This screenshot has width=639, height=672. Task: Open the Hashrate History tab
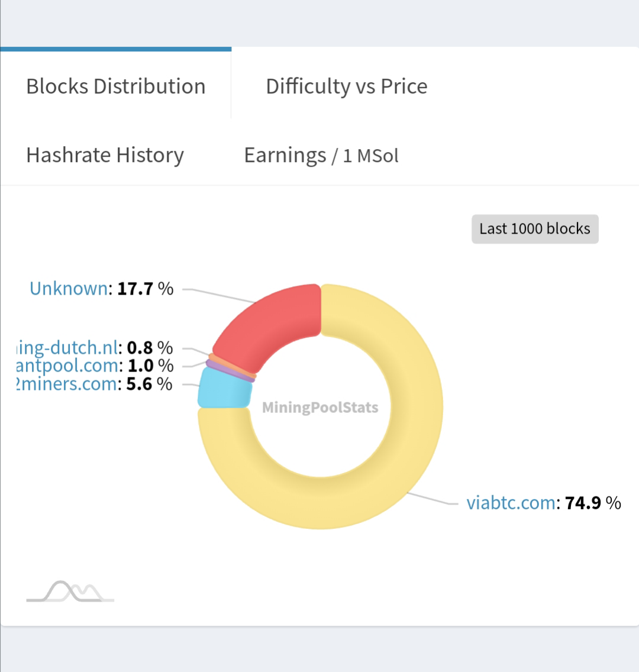pyautogui.click(x=105, y=155)
